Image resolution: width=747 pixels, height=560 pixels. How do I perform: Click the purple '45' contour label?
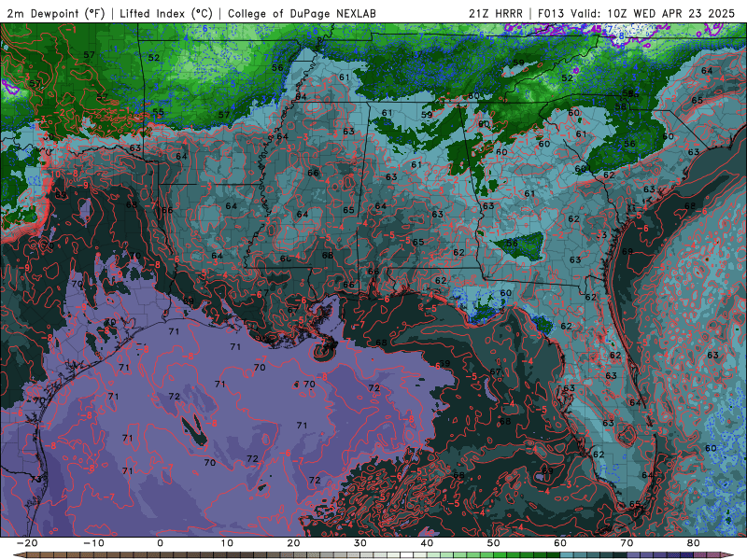[x=596, y=29]
